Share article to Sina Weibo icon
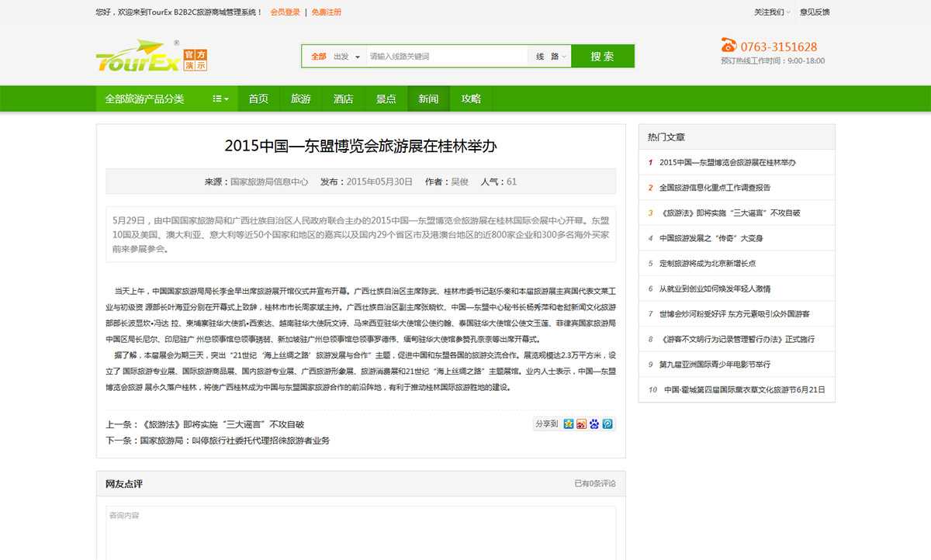Screen dimensions: 931x560 click(x=582, y=424)
